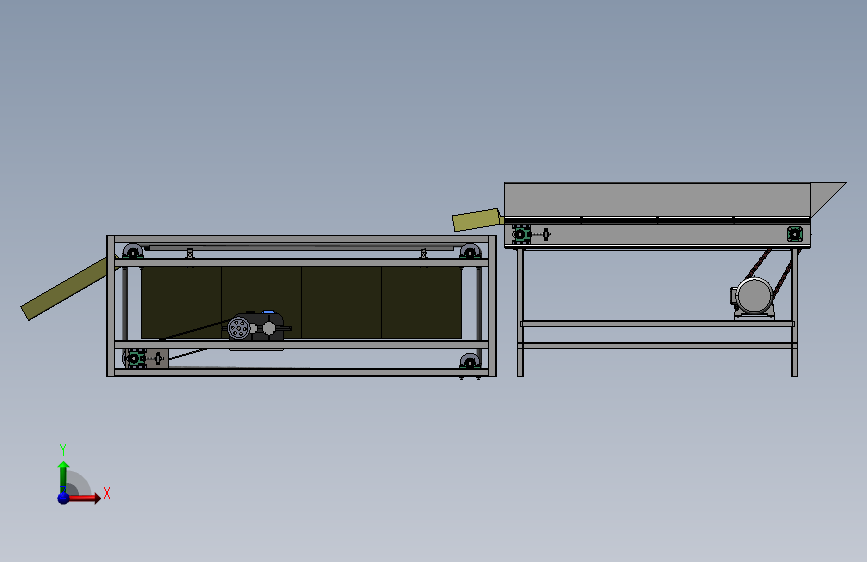
Task: Select the short olive chute between both machines
Action: click(478, 220)
